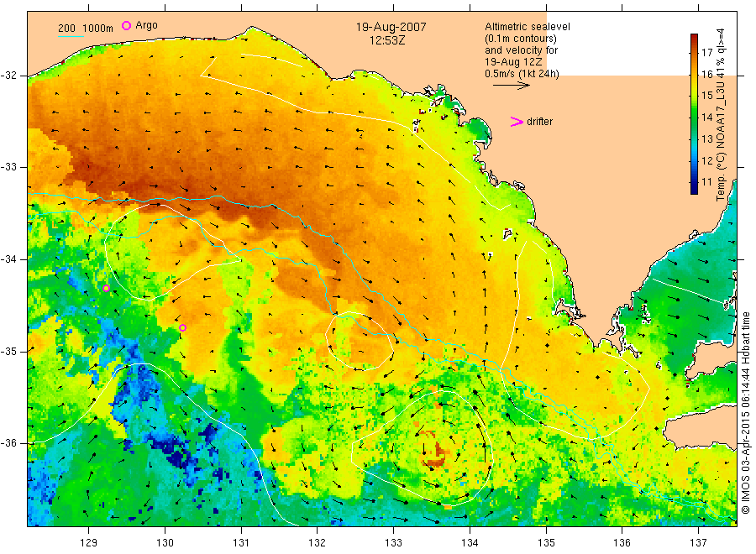
Task: Click the time text 12:53Z
Action: (x=387, y=41)
